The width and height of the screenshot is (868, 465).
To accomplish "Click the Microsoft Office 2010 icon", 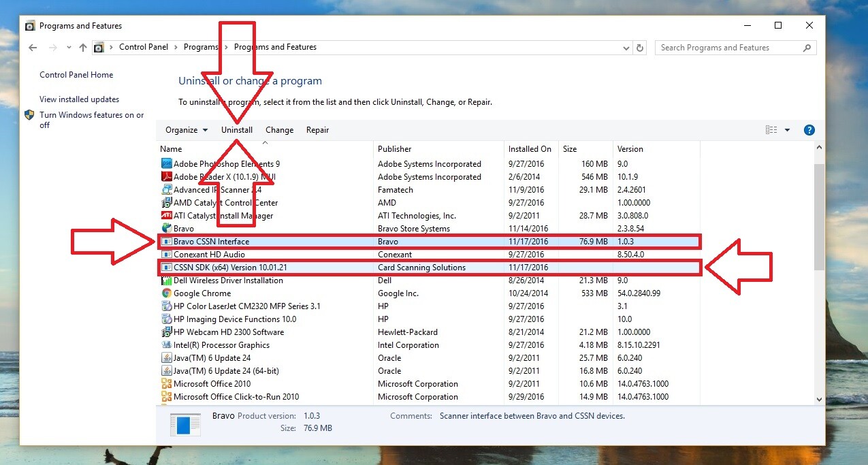I will pos(166,384).
